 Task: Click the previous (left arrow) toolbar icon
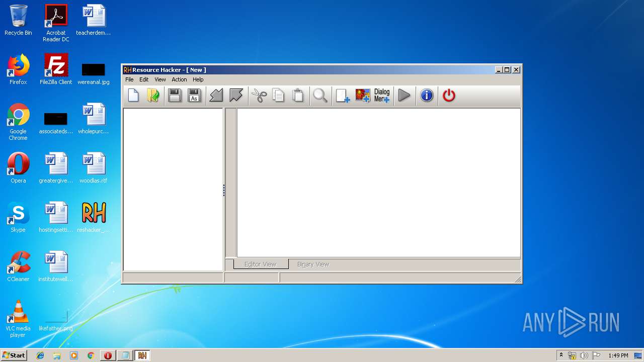pos(216,95)
